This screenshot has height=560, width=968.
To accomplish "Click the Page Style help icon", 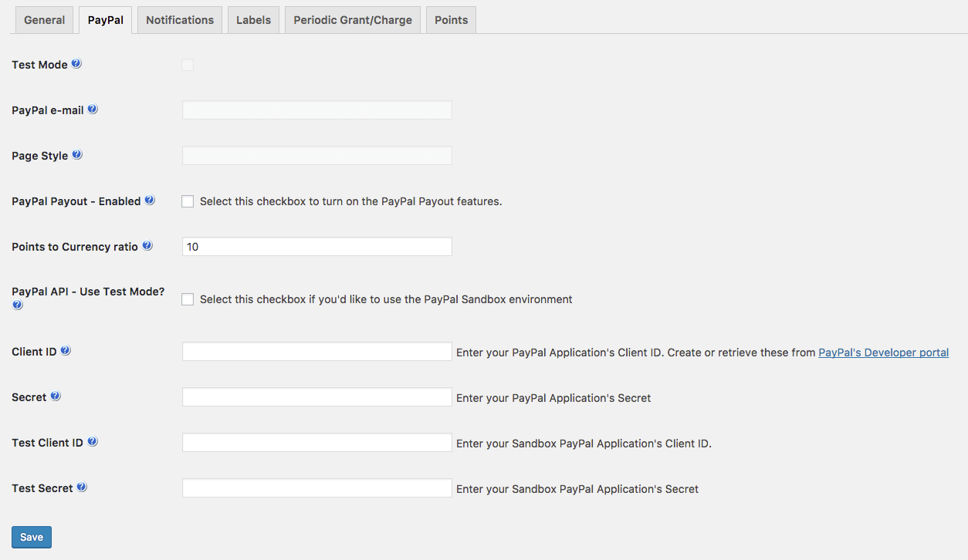I will [77, 155].
